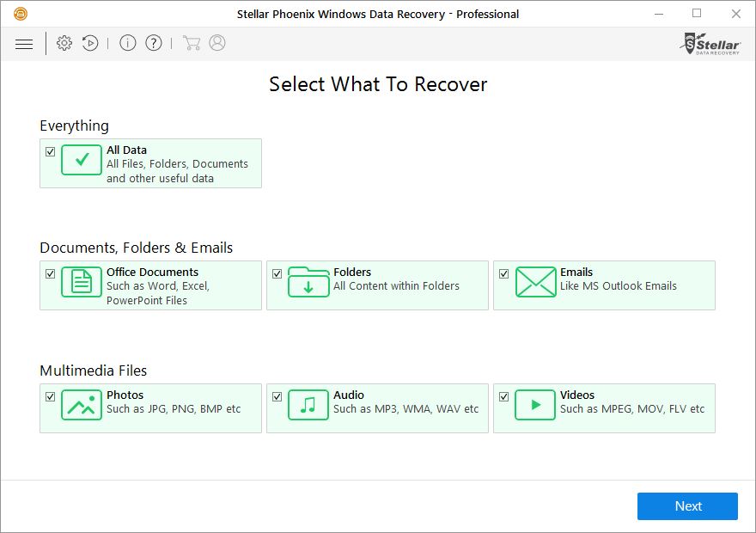Screen dimensions: 756x533
Task: Click the Folders download icon
Action: 308,282
